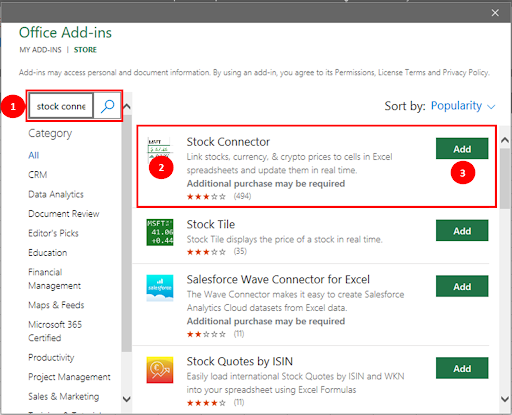Click 'Link stocks, currency, & crypto prices' description

pos(289,163)
